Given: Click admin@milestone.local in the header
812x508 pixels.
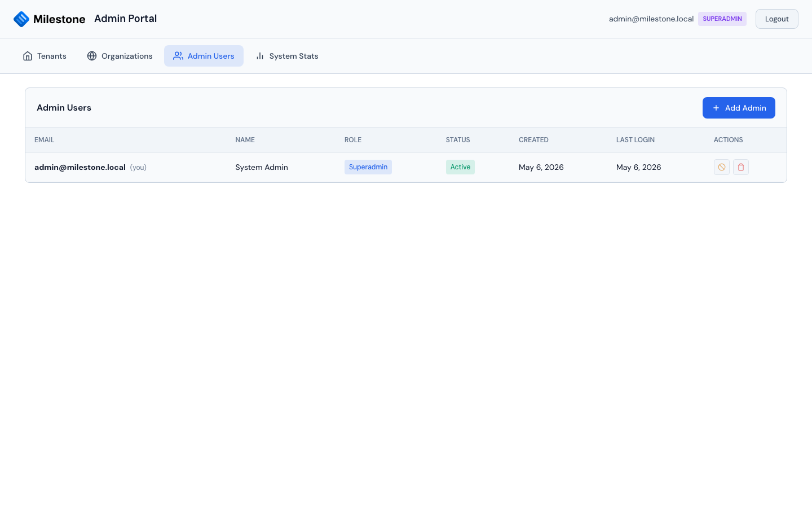Looking at the screenshot, I should coord(651,19).
